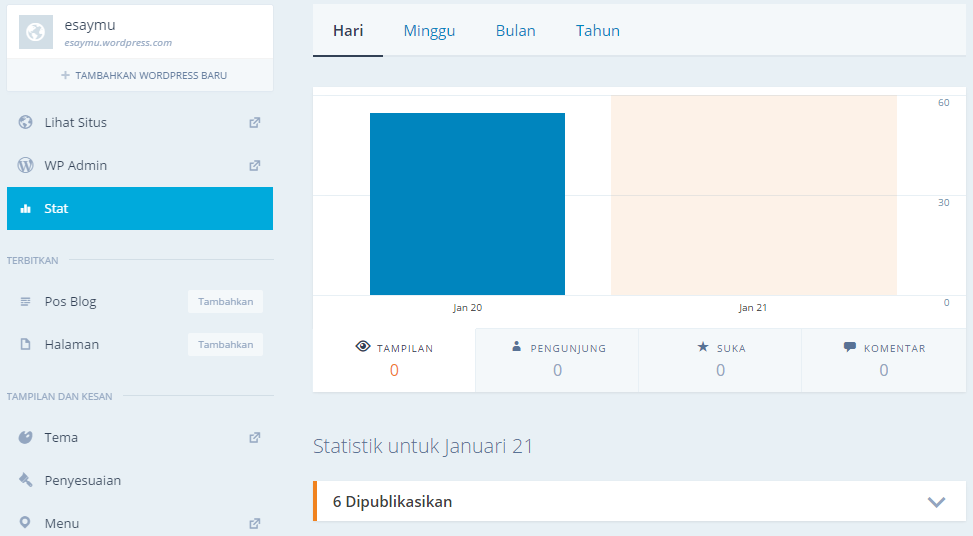
Task: Switch to the Hari tab
Action: 348,30
